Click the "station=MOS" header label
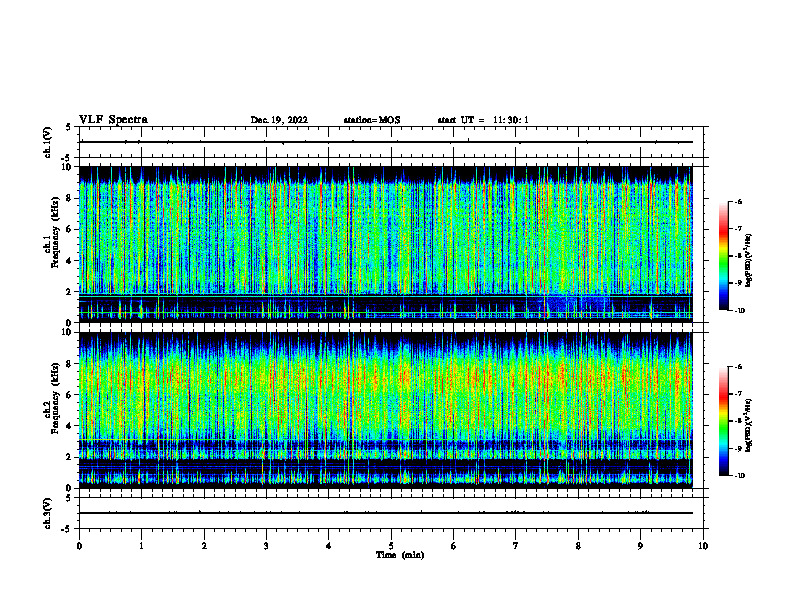 coord(372,120)
